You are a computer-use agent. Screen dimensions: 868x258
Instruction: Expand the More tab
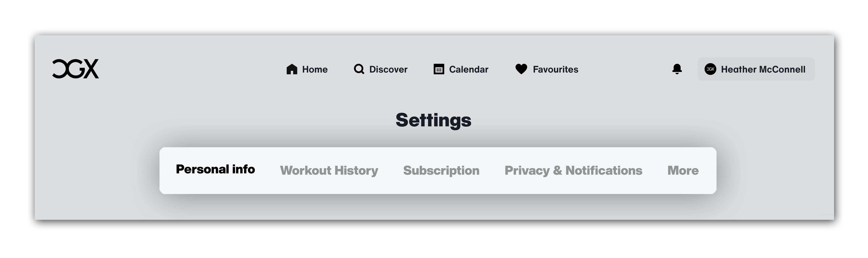coord(683,170)
